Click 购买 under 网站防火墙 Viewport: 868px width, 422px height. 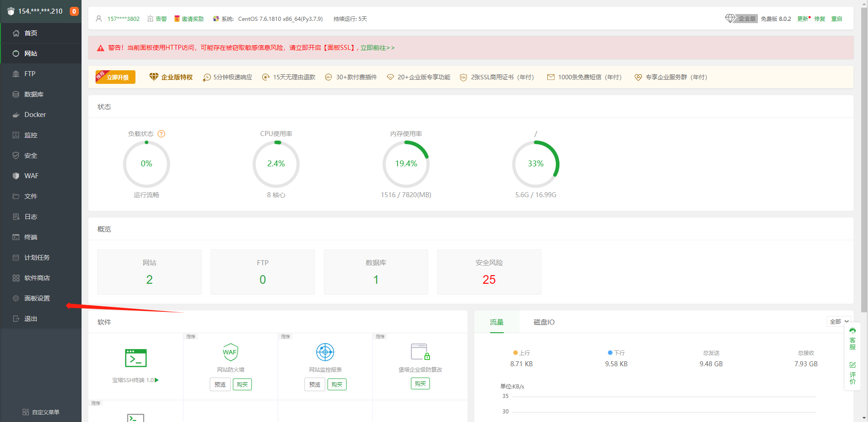point(242,384)
